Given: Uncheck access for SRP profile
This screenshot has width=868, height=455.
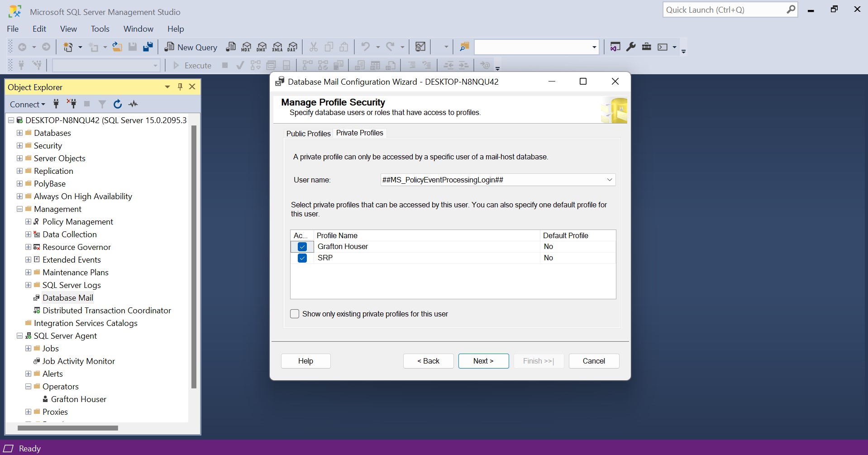Looking at the screenshot, I should [302, 258].
